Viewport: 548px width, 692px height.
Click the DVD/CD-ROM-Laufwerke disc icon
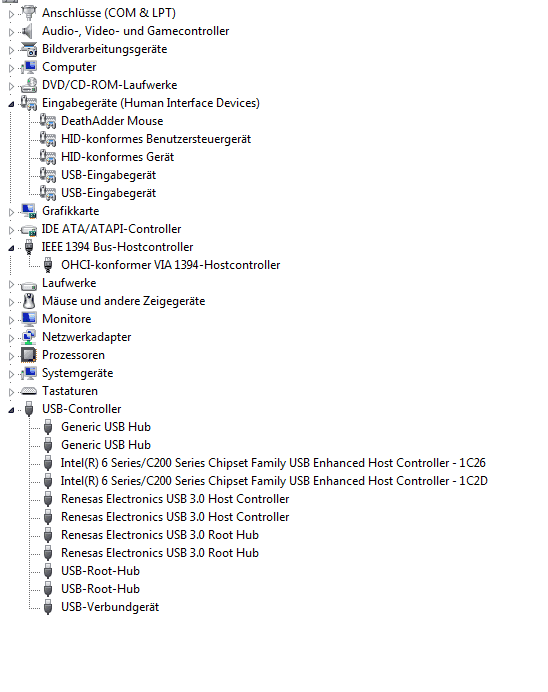29,85
